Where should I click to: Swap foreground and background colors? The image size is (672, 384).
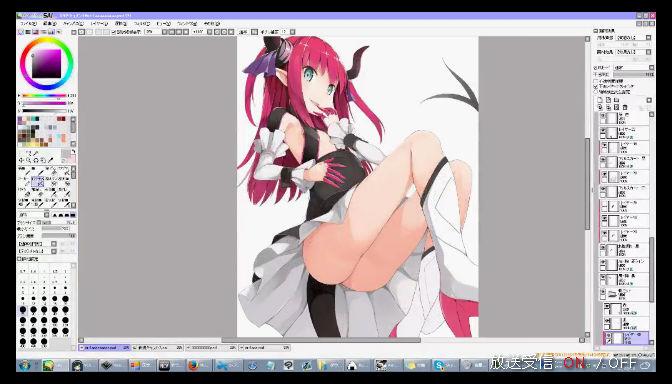[73, 151]
